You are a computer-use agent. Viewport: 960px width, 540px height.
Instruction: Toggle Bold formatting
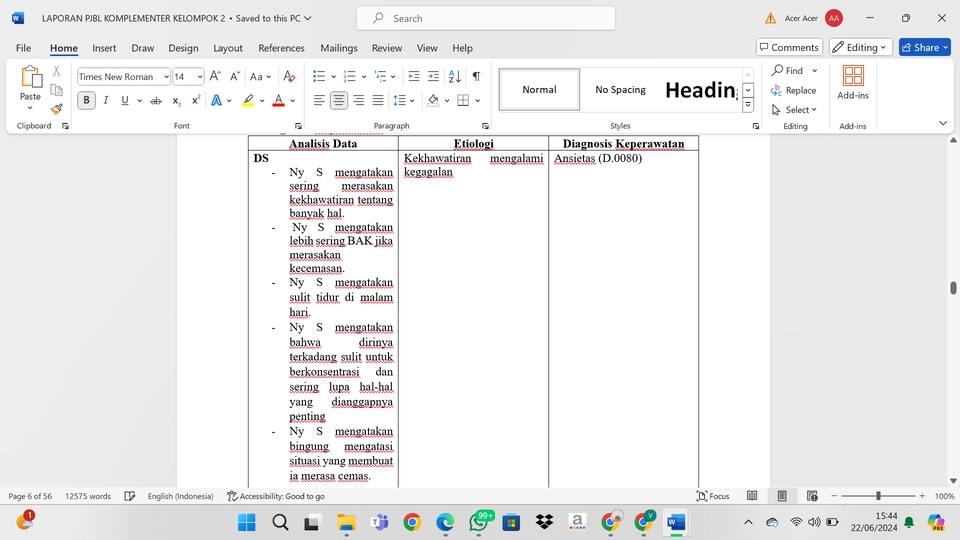(86, 100)
